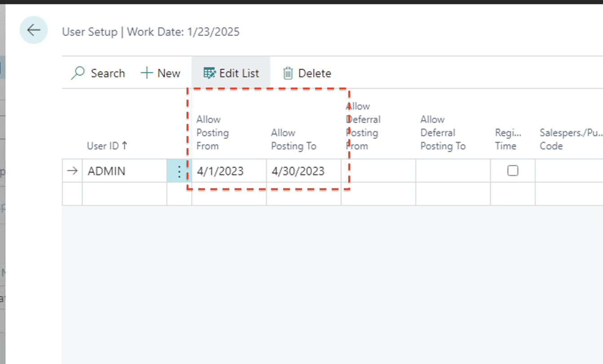The height and width of the screenshot is (364, 603).
Task: Click ADMIN's empty Allow Deferral Posting From cell
Action: (x=378, y=171)
